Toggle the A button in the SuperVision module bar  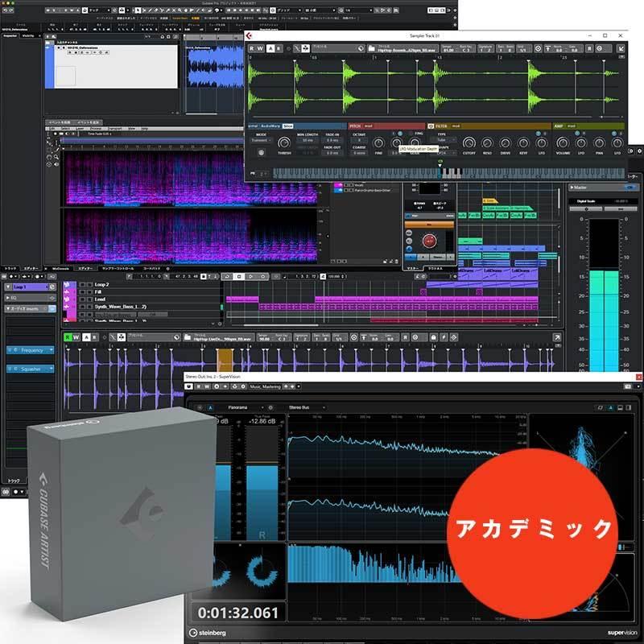click(x=210, y=407)
